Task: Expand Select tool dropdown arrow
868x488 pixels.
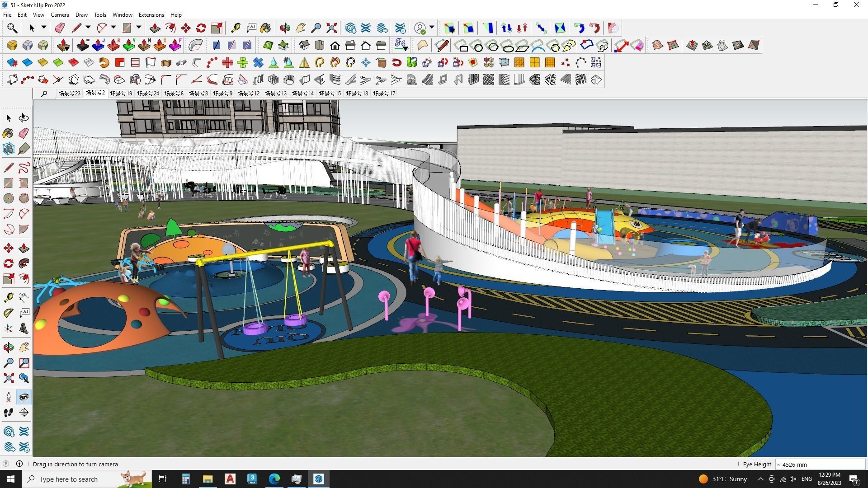Action: (44, 28)
